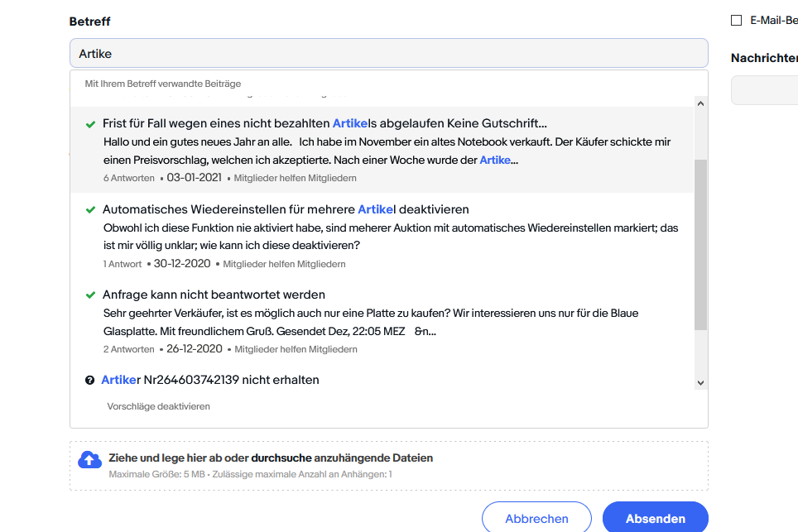Enable the E-Mail-Benachrichtigung checkbox
This screenshot has width=798, height=532.
click(x=736, y=19)
